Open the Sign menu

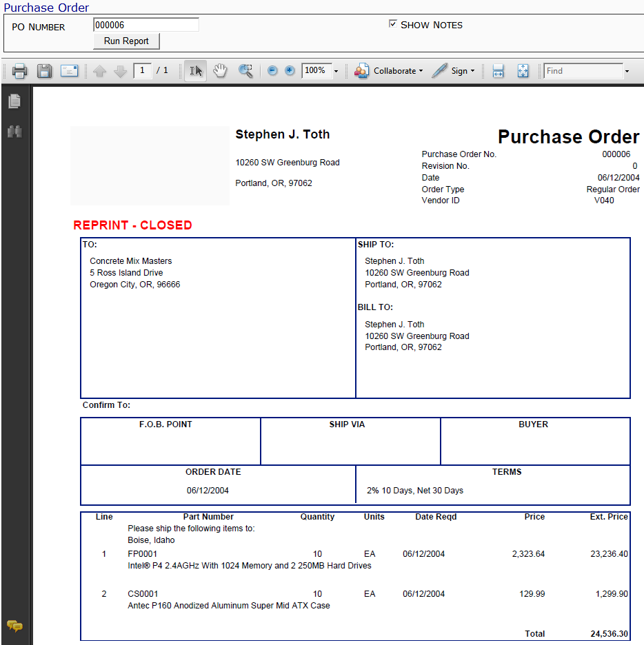[x=454, y=71]
